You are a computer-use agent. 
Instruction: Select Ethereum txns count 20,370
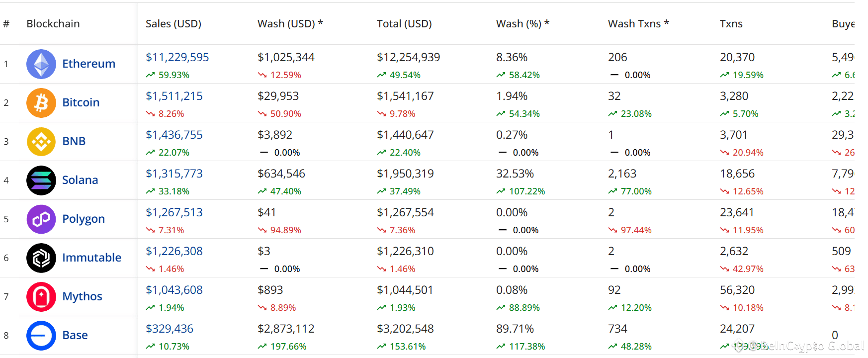[x=737, y=57]
